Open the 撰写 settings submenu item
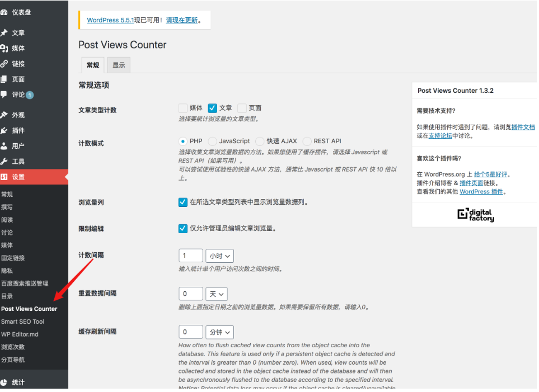The width and height of the screenshot is (539, 392). pyautogui.click(x=7, y=207)
